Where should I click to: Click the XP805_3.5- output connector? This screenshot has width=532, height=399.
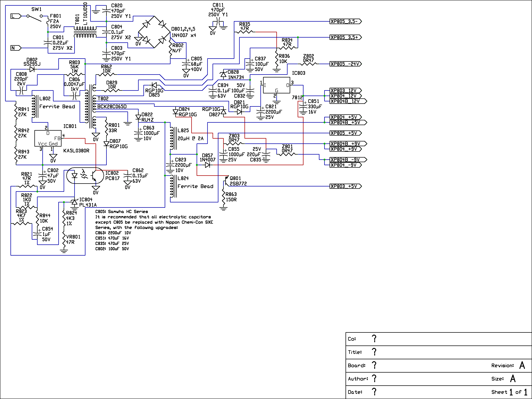tap(346, 21)
